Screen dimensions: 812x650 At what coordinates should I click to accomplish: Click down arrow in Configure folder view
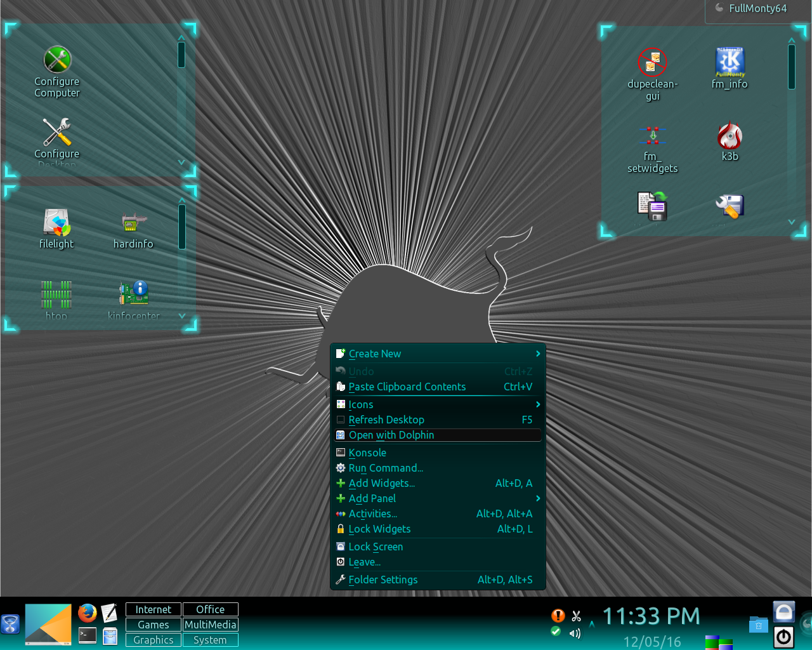point(181,162)
